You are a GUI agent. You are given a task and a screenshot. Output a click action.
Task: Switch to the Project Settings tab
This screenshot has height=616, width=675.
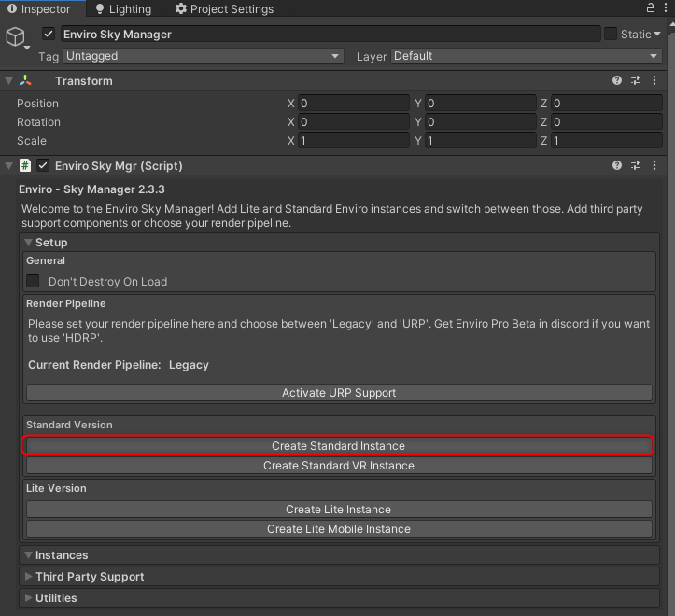coord(224,9)
